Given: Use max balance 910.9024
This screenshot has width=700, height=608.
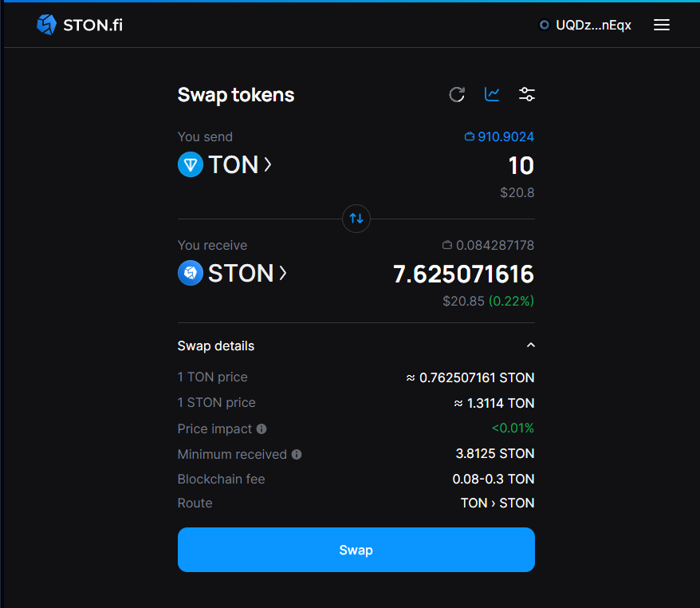Looking at the screenshot, I should 500,137.
